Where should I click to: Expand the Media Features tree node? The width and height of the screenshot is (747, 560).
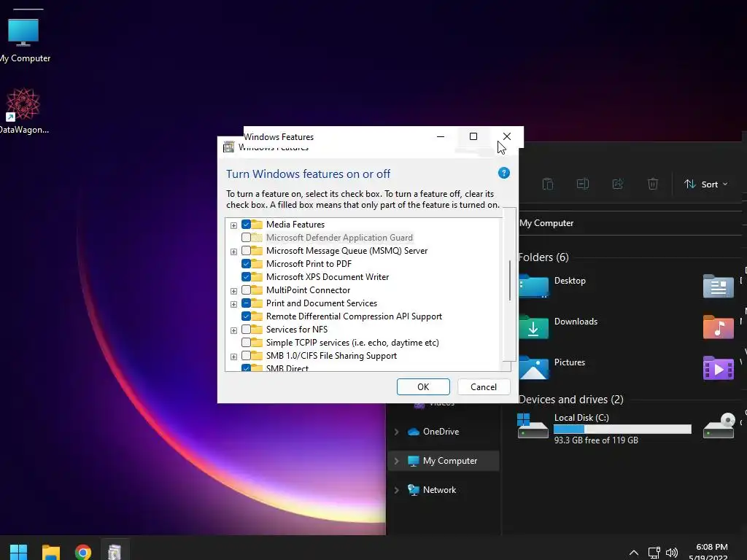[233, 225]
